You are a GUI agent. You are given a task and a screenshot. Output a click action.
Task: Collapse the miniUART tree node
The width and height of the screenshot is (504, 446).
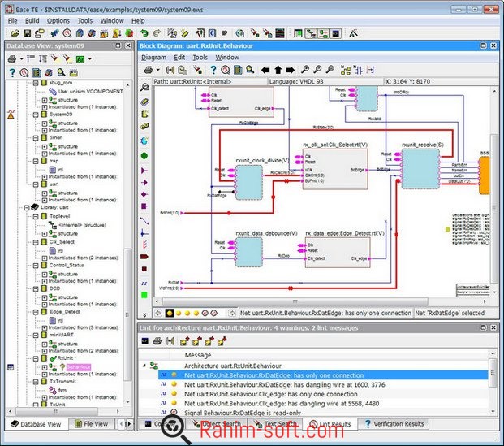36,336
